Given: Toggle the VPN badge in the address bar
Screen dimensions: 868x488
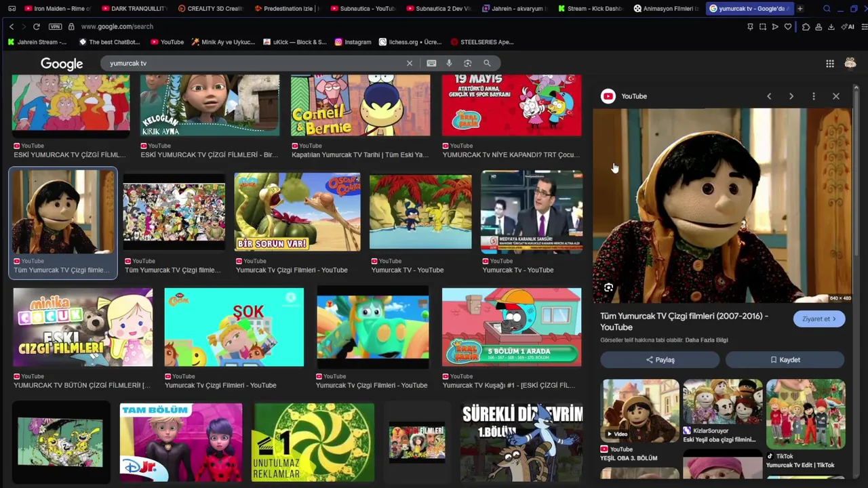Looking at the screenshot, I should click(x=55, y=26).
